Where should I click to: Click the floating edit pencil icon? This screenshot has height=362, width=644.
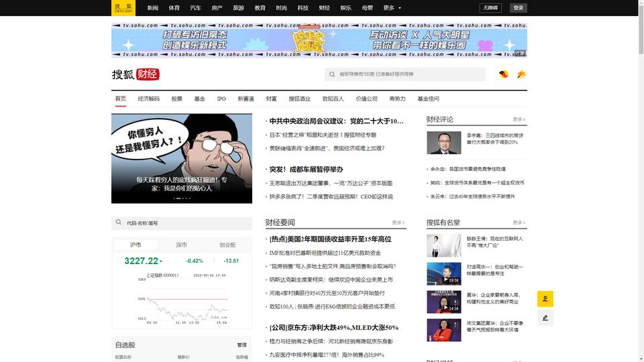(x=545, y=318)
